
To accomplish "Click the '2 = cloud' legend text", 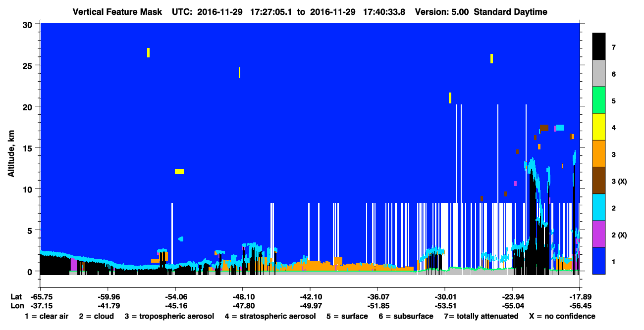I will [96, 316].
